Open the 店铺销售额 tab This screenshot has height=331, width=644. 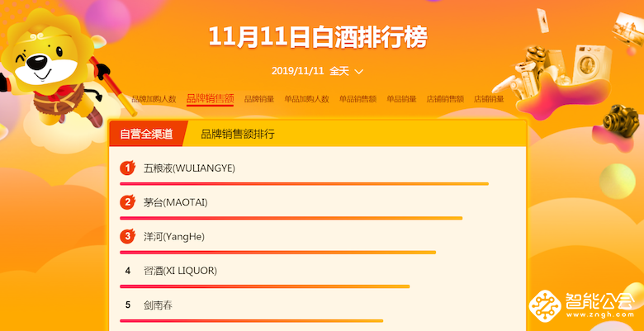click(445, 99)
